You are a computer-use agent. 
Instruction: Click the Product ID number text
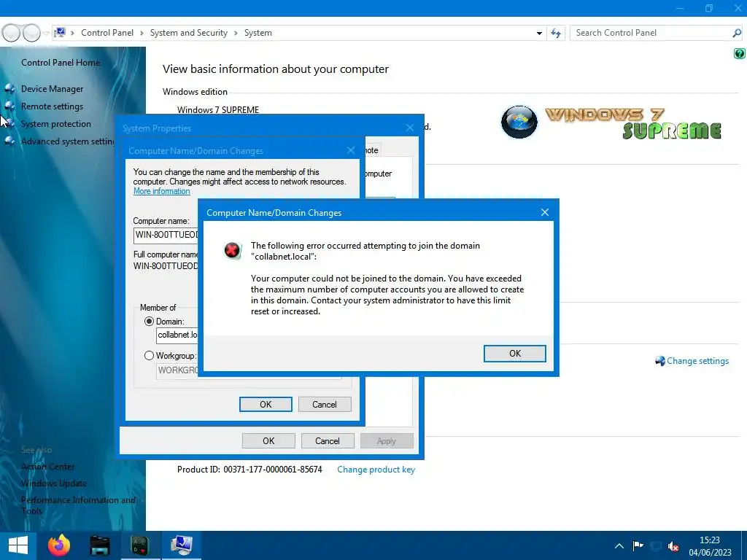tap(273, 470)
